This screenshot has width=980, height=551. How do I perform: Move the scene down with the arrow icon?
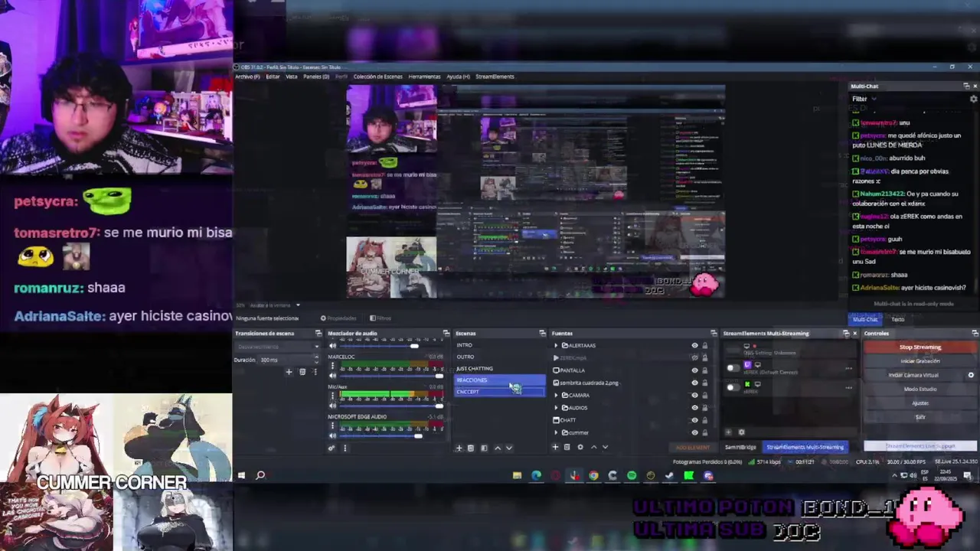coord(509,448)
